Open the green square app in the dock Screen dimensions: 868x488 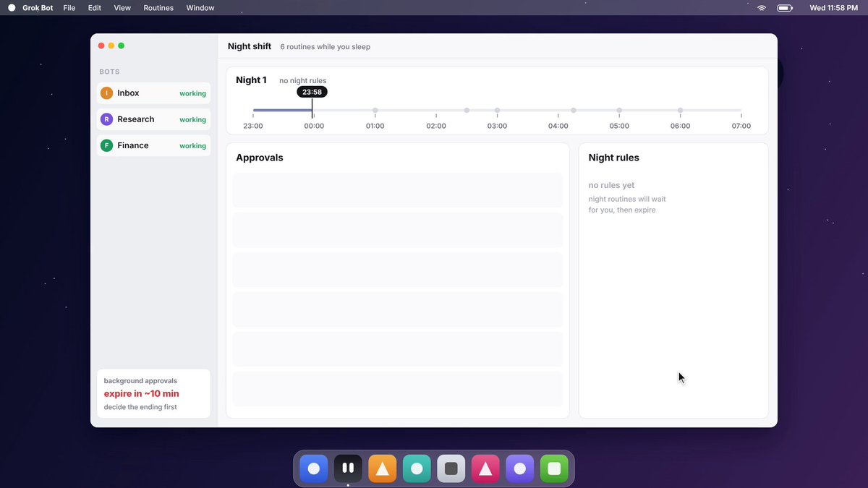pos(554,468)
